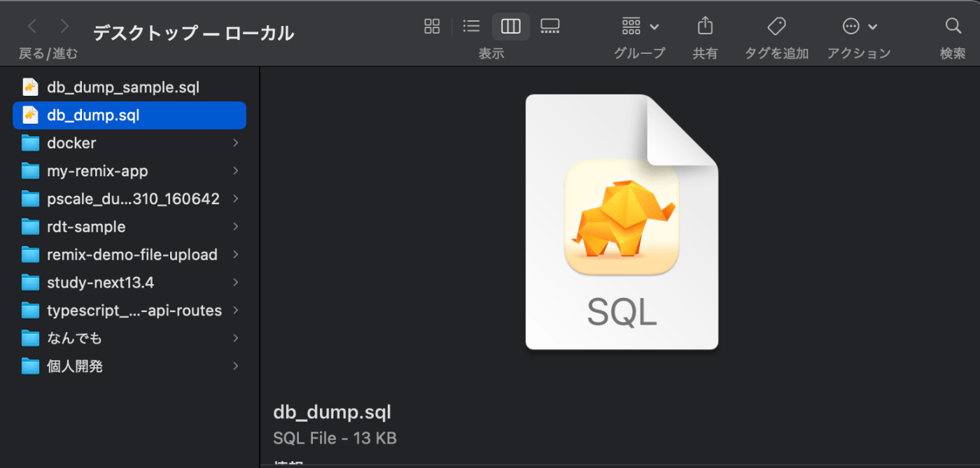The image size is (980, 468).
Task: Expand the rdt-sample folder chevron
Action: 236,227
